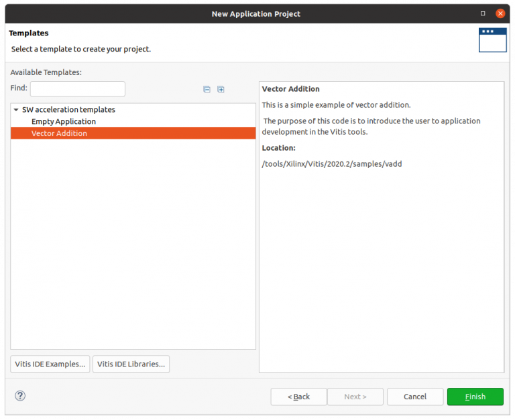This screenshot has height=420, width=515.
Task: Click the New Application Project title bar
Action: [255, 13]
